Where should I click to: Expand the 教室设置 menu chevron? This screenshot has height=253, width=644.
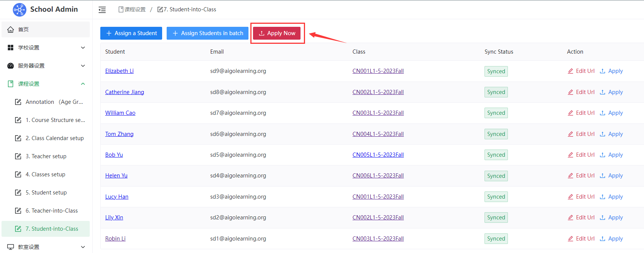83,247
